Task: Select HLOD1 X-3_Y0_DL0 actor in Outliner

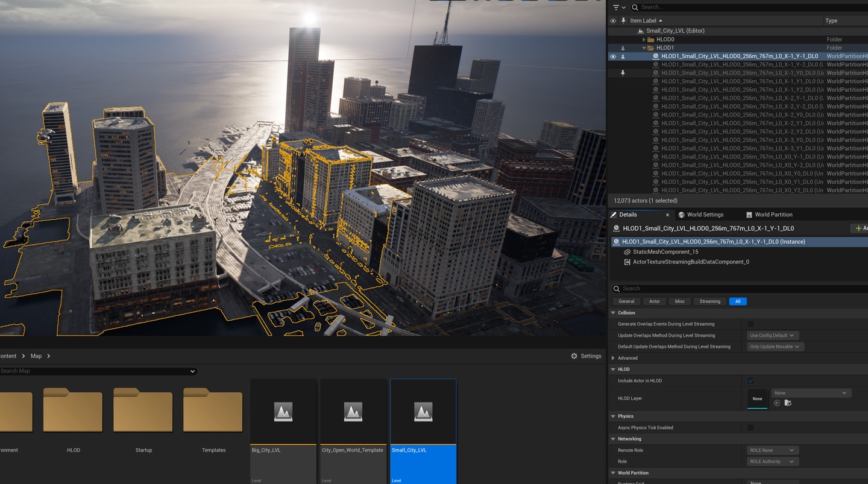Action: [x=742, y=140]
